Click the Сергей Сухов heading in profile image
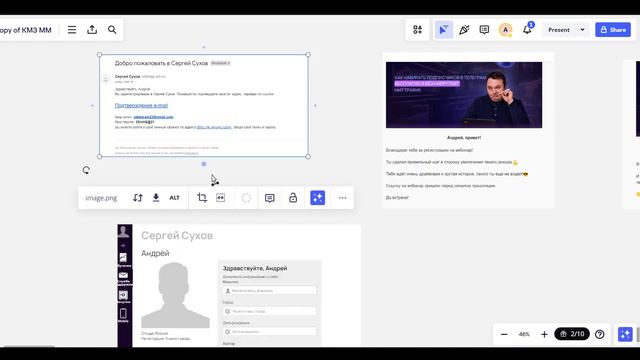Screen dimensions: 640x360 pyautogui.click(x=177, y=236)
